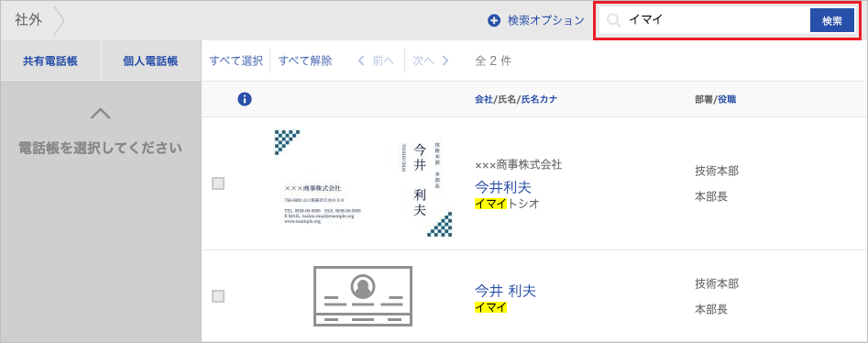868x343 pixels.
Task: Click the 部署 column header text
Action: tap(704, 100)
